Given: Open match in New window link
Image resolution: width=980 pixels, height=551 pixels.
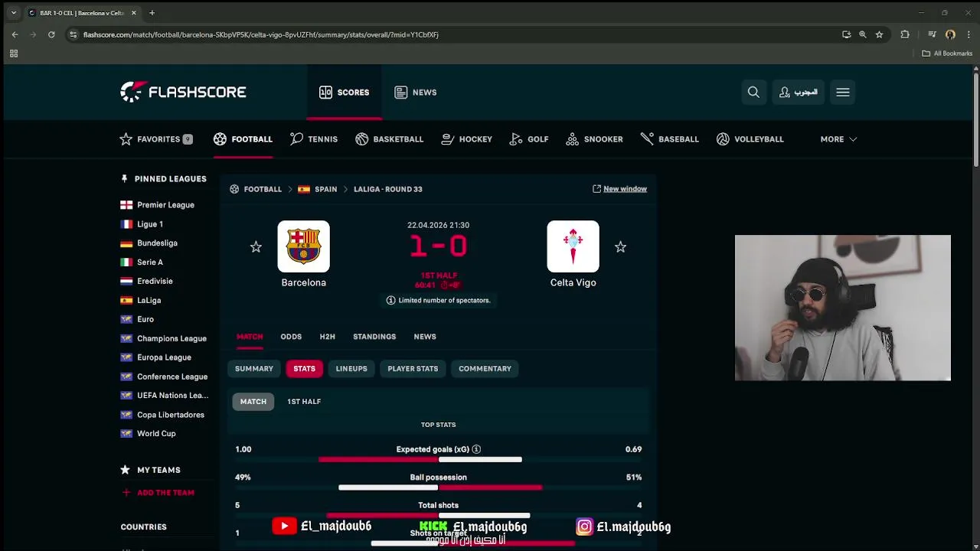Looking at the screenshot, I should click(x=619, y=189).
